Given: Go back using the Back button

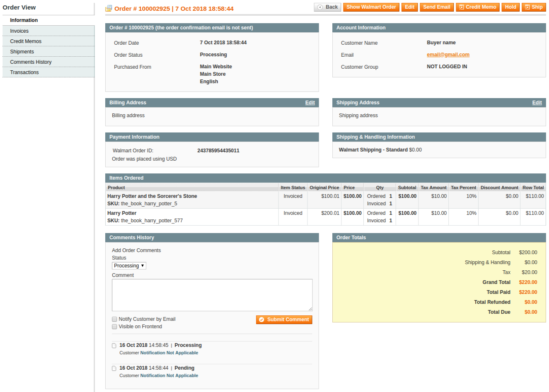Looking at the screenshot, I should [327, 7].
